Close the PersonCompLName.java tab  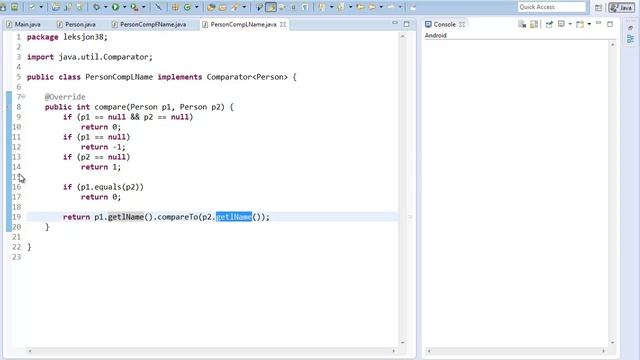click(283, 24)
